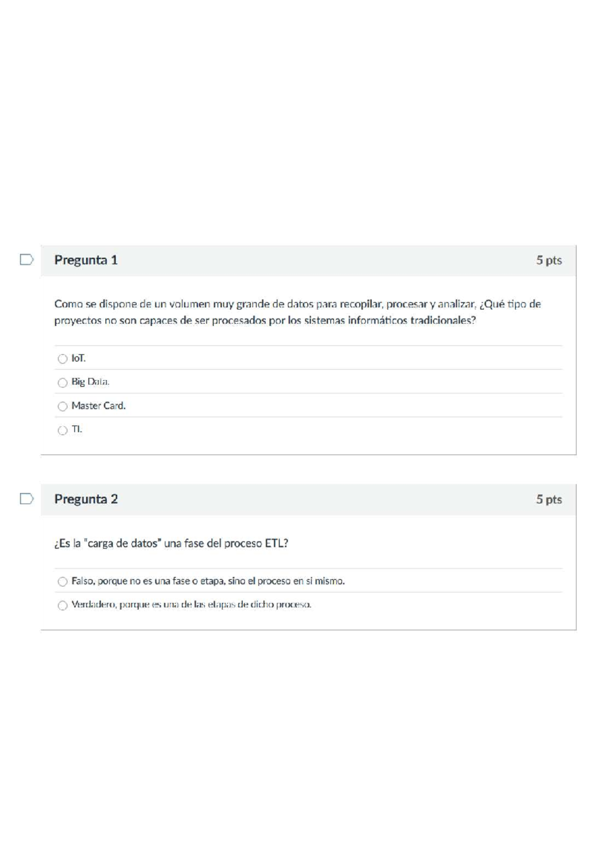
Task: Click the "Master Card." answer text
Action: (x=99, y=406)
